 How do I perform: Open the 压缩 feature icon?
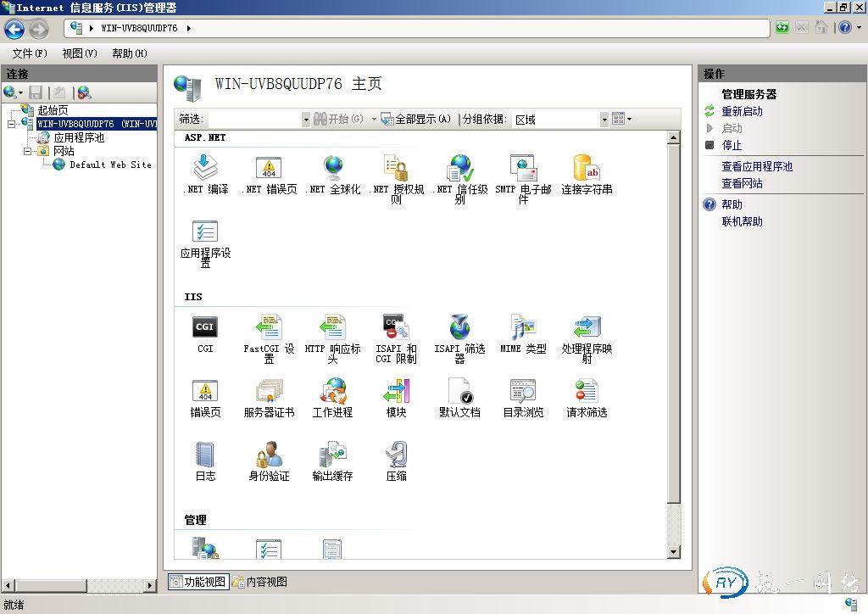[x=396, y=455]
